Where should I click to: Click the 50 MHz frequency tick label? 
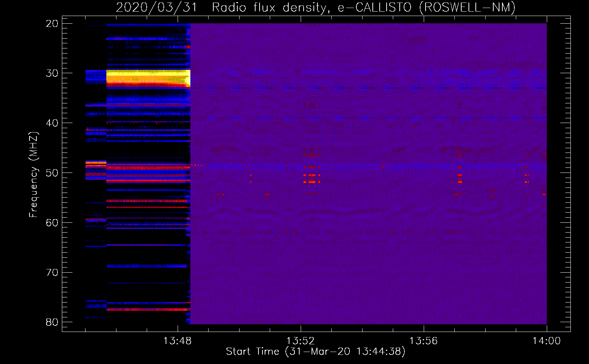52,173
